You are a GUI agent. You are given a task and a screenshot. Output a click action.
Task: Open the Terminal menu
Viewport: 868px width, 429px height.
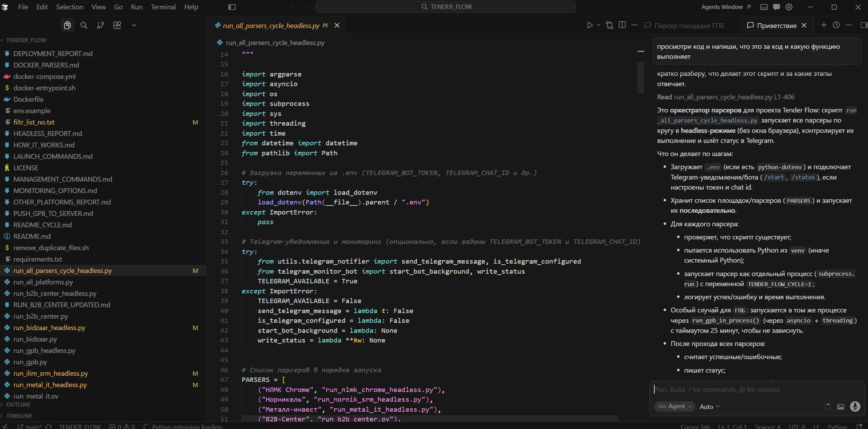[x=163, y=7]
